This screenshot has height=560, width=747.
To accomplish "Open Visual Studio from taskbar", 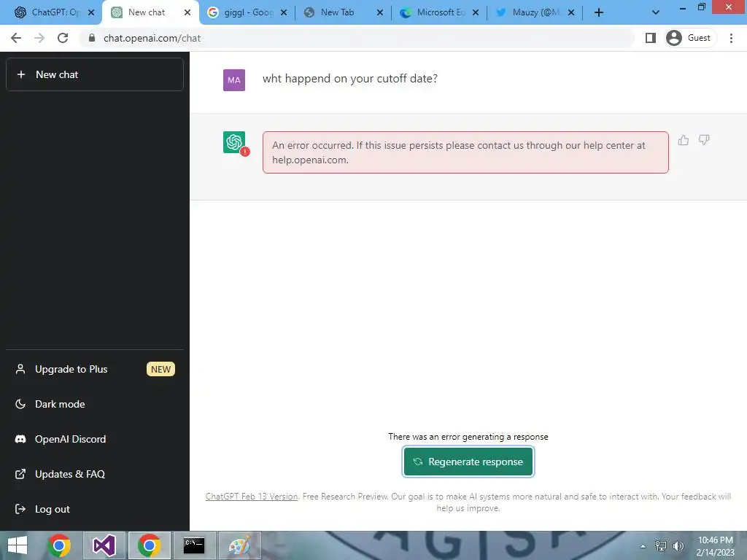I will tap(104, 545).
